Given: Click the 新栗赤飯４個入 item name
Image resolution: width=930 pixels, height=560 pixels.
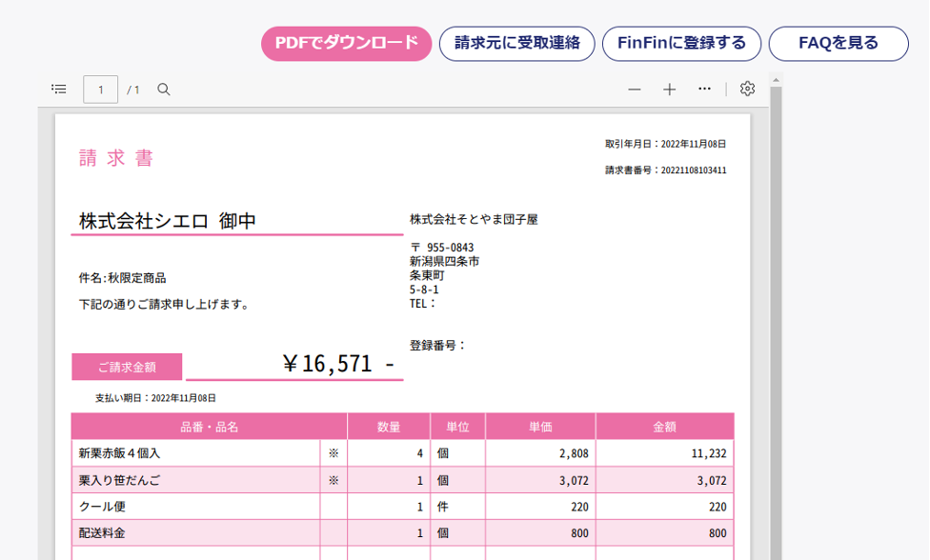Looking at the screenshot, I should point(119,453).
